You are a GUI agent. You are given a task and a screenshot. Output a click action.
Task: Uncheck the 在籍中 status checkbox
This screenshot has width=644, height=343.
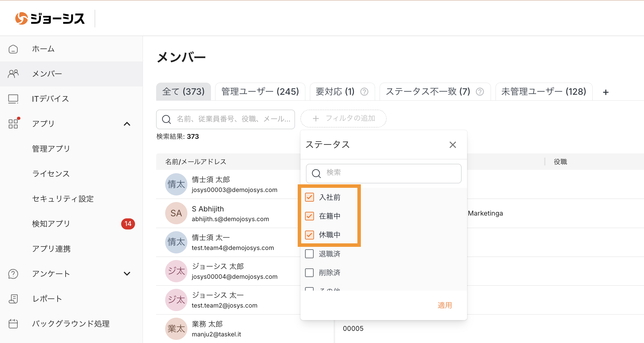(x=309, y=216)
